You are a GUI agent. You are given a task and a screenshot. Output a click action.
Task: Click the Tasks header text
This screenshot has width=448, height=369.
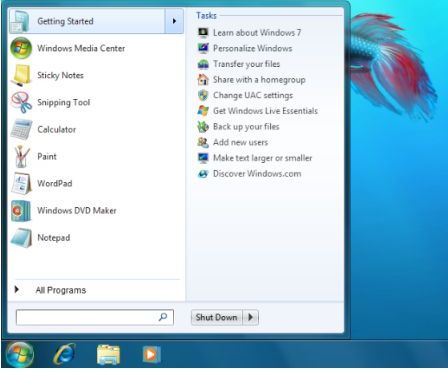coord(206,16)
